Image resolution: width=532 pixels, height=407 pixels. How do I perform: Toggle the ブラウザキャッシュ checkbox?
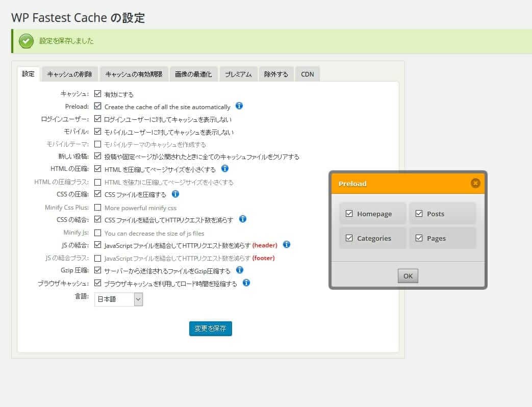click(x=98, y=283)
